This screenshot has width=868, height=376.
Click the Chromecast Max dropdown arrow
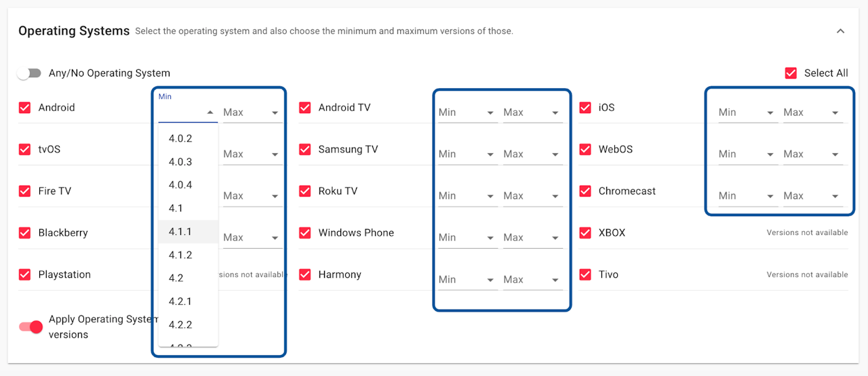835,196
